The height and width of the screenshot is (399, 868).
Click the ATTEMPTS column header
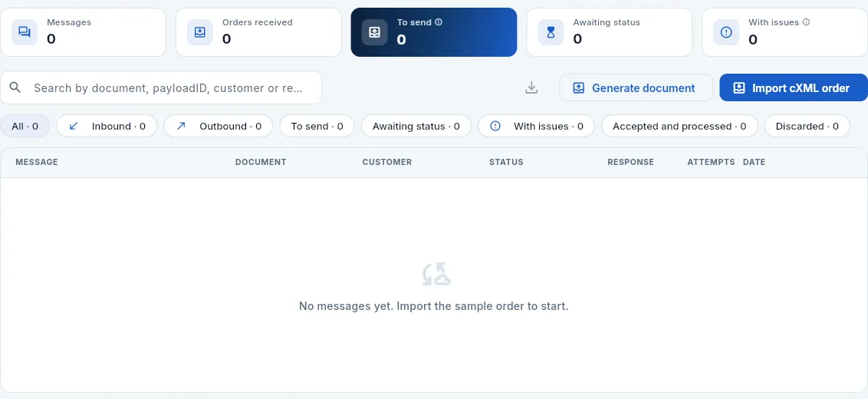pyautogui.click(x=711, y=163)
